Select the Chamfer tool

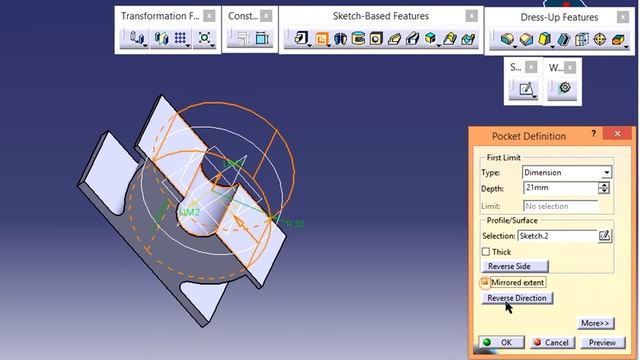click(526, 40)
